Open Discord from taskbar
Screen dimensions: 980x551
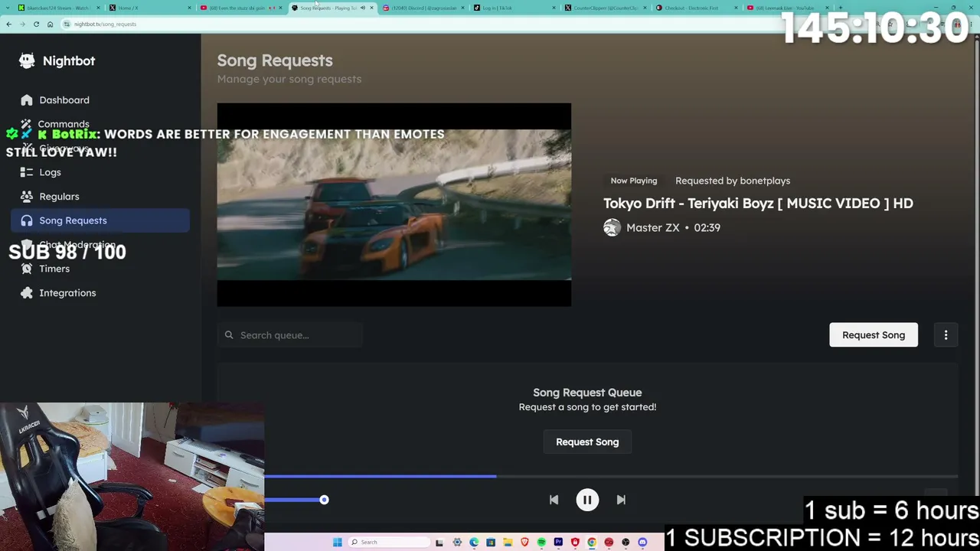(642, 543)
